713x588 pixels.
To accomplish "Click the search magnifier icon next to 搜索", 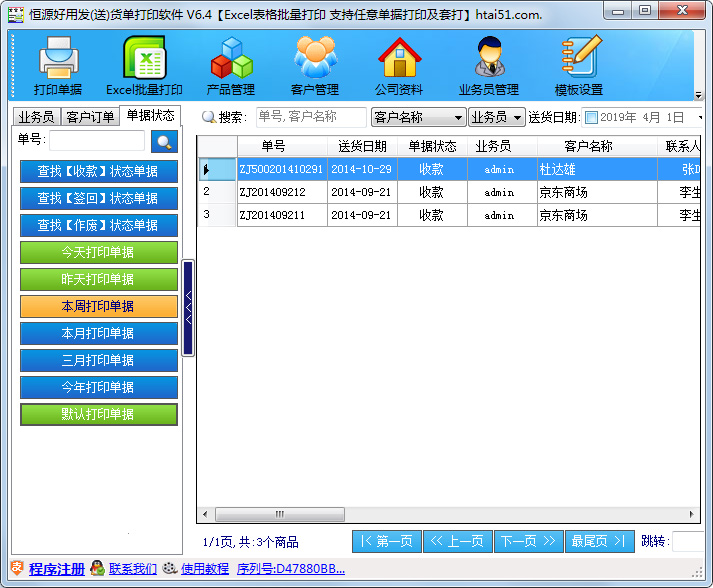I will click(x=209, y=117).
